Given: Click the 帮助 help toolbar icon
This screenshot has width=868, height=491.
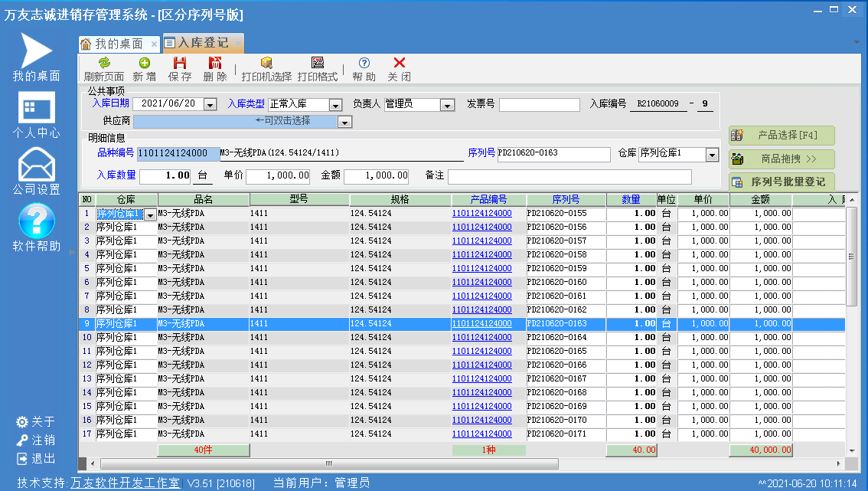Looking at the screenshot, I should tap(364, 64).
